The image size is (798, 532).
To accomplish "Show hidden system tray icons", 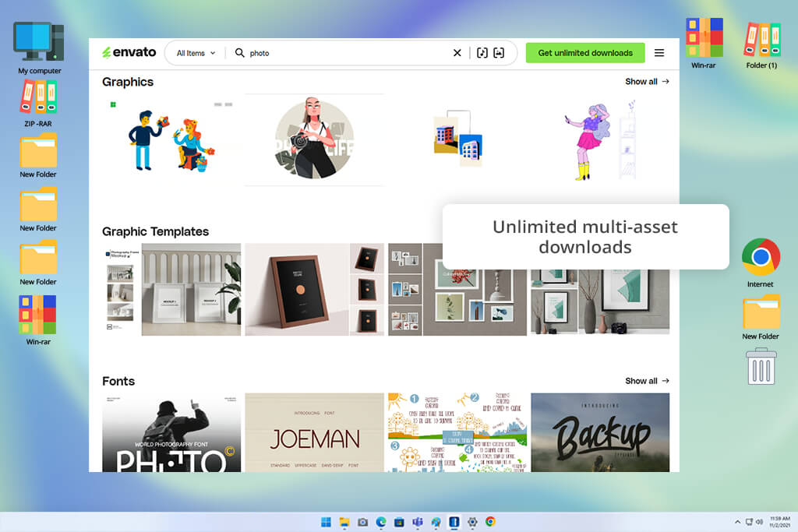I will [x=737, y=522].
